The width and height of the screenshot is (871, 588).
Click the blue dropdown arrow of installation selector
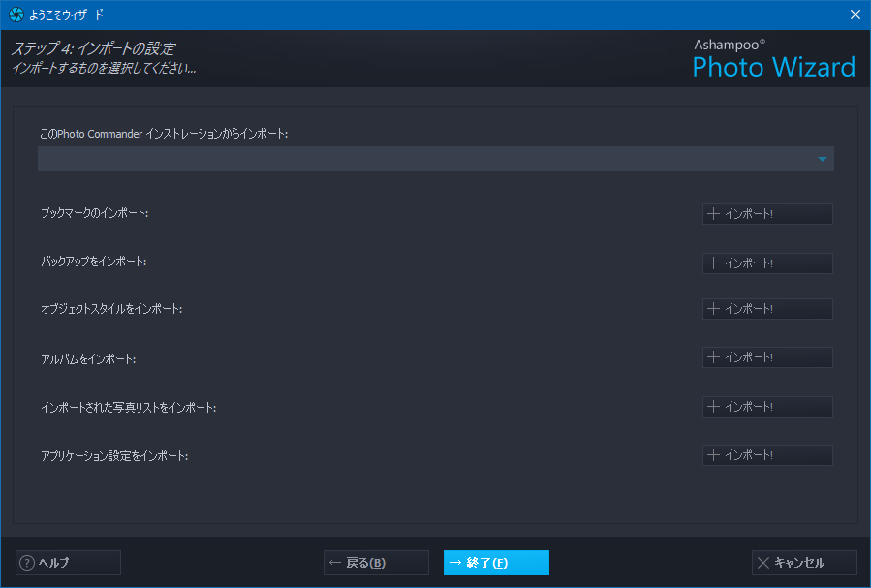[x=823, y=160]
